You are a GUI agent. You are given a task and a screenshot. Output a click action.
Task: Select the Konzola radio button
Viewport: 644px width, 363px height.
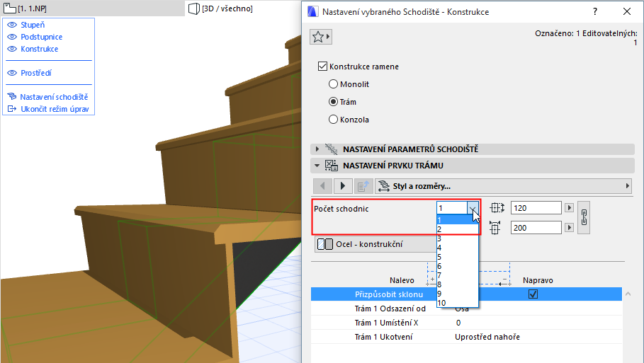coord(333,120)
